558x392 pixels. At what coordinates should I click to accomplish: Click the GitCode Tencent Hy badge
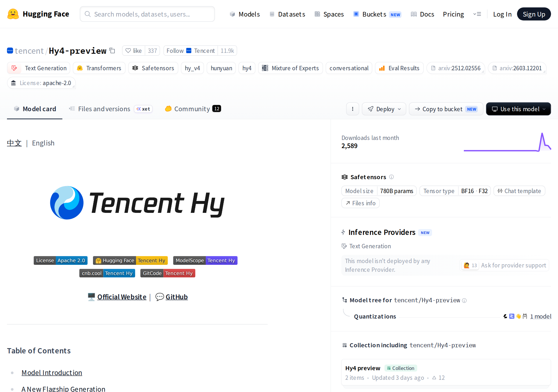(168, 273)
